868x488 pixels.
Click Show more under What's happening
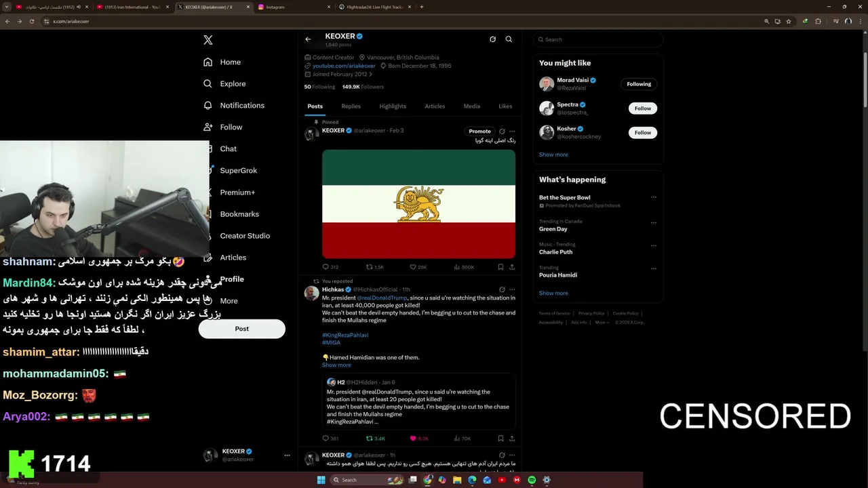[x=553, y=293]
